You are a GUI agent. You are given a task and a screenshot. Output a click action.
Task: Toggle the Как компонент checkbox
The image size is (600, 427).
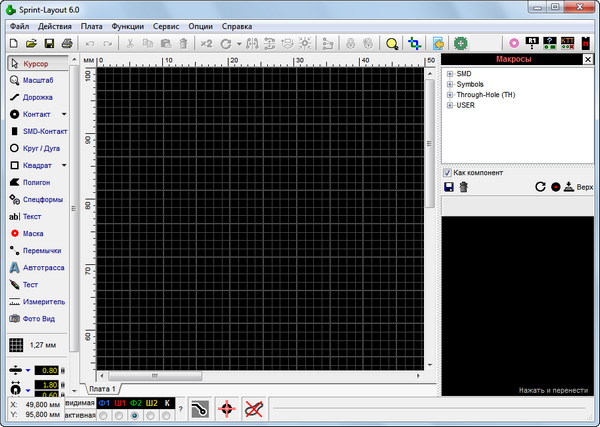coord(448,172)
